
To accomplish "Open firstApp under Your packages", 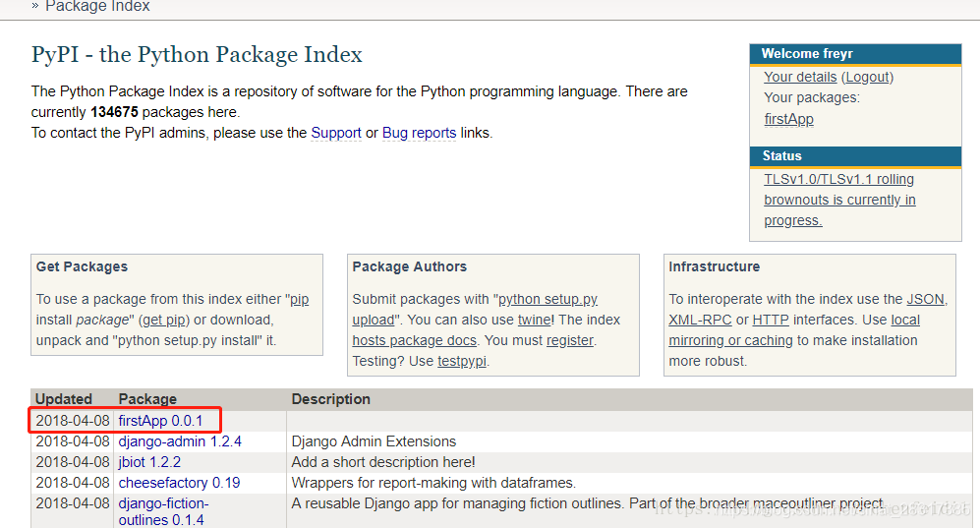I will click(x=788, y=119).
